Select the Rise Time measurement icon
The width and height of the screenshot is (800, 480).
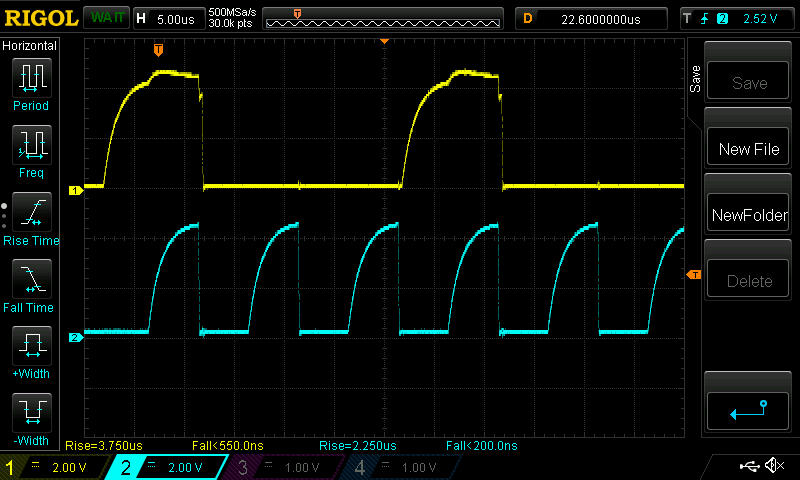click(32, 212)
